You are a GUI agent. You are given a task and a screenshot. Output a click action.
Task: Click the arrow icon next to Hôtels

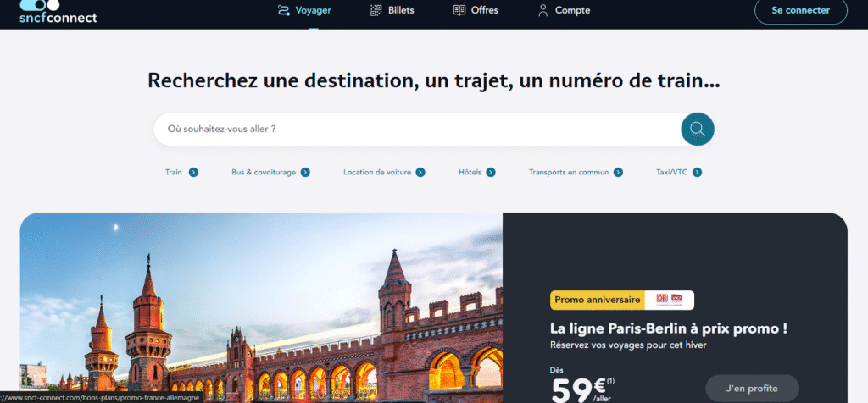[491, 172]
